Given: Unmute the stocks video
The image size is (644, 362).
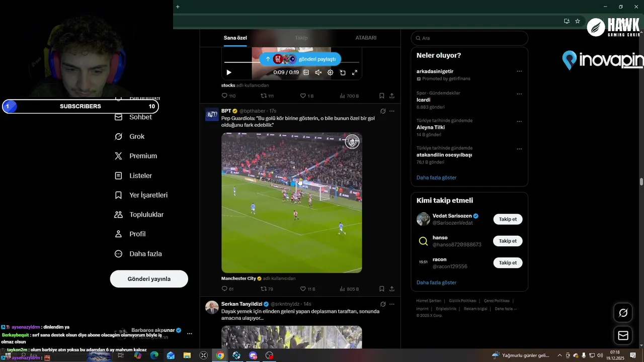Looking at the screenshot, I should (x=318, y=72).
